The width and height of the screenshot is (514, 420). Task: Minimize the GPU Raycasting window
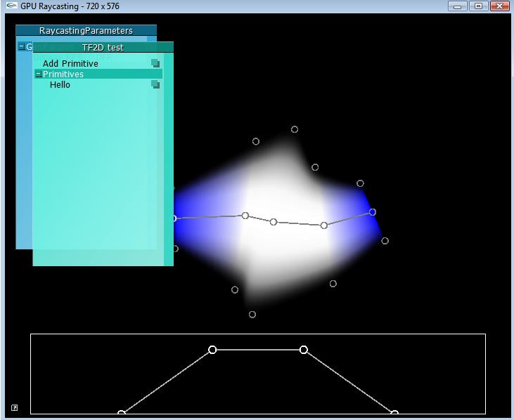[458, 6]
